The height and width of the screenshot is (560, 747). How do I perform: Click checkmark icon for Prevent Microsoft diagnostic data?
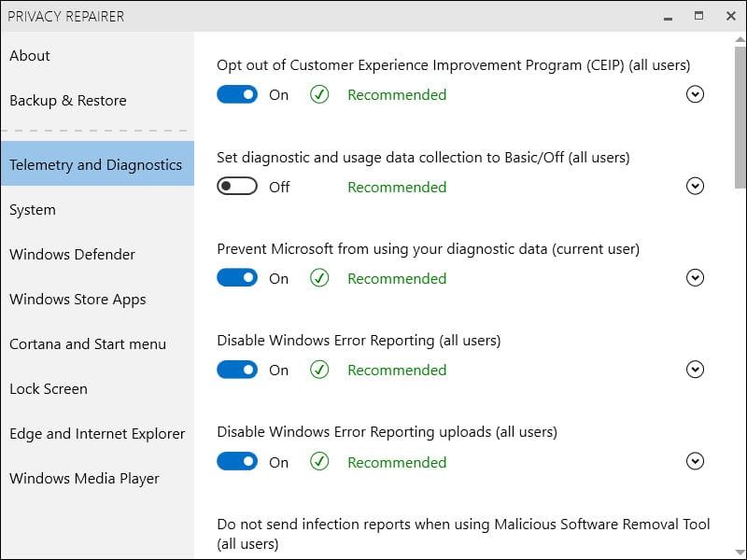pos(319,278)
